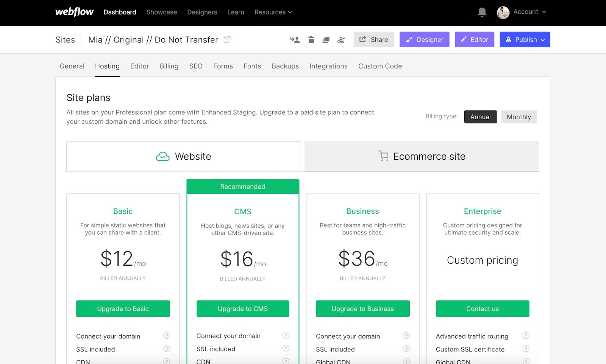Click help icon for Basic Connect your domain
The height and width of the screenshot is (364, 606).
[167, 336]
